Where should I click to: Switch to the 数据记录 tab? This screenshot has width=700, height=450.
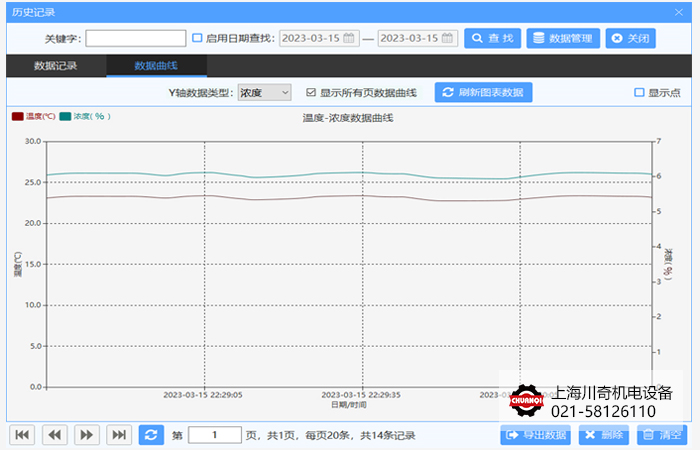pos(55,66)
